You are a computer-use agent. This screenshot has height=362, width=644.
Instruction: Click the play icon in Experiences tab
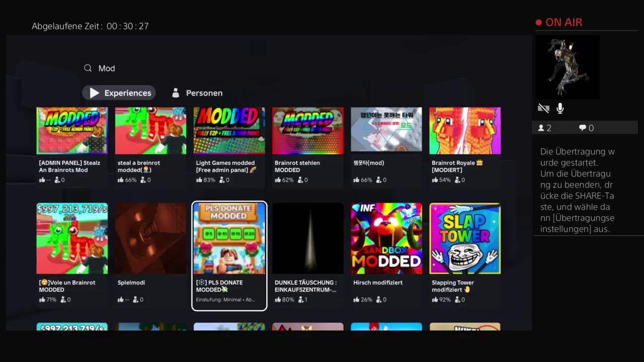(x=94, y=93)
